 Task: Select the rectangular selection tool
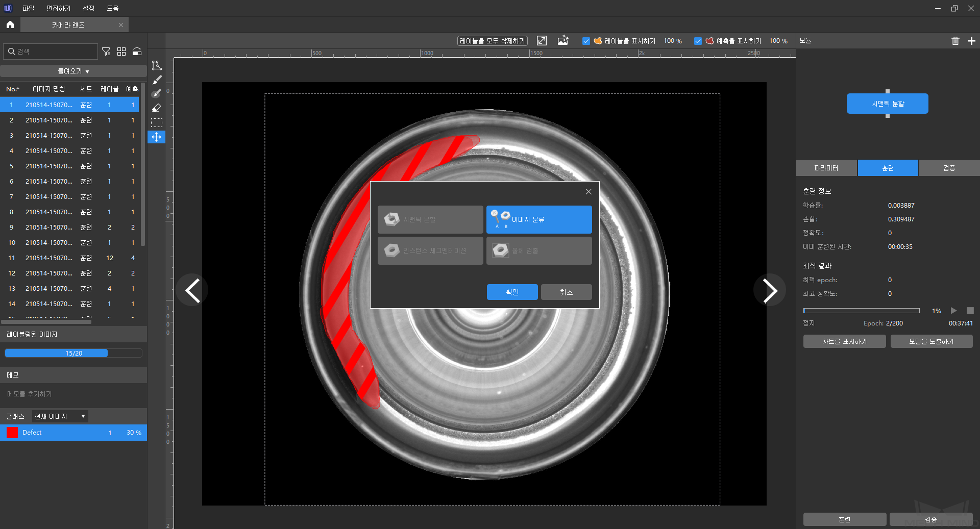[157, 122]
